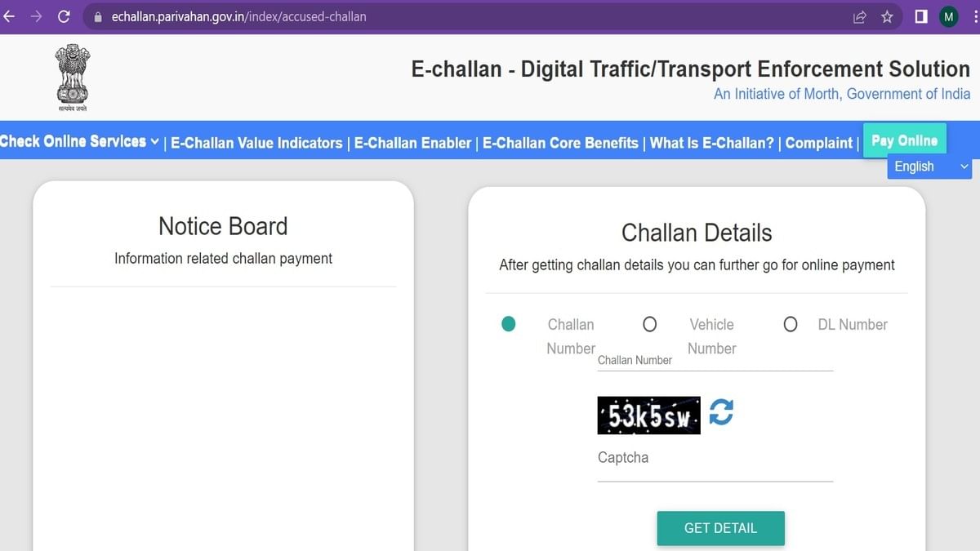This screenshot has height=551, width=980.
Task: Select the Vehicle Number radio button
Action: click(x=649, y=324)
